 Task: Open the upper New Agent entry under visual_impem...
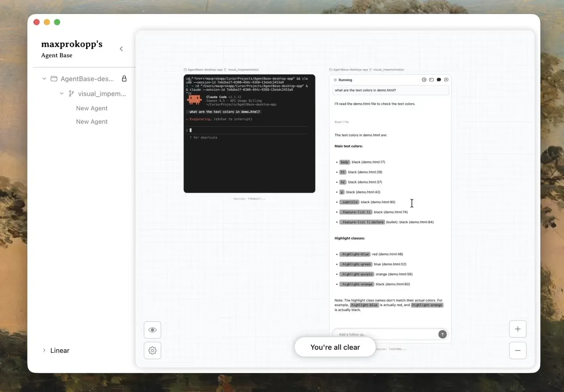(x=92, y=108)
